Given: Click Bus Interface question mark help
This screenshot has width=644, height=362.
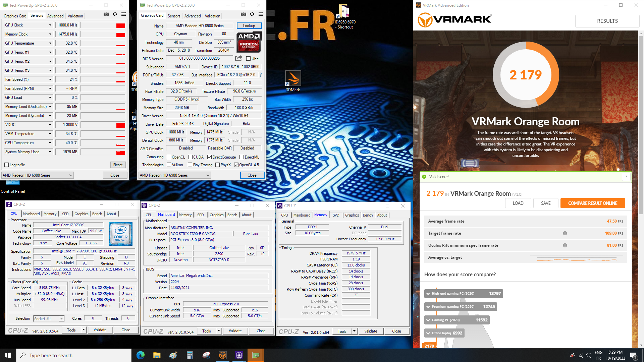Looking at the screenshot, I should 260,75.
